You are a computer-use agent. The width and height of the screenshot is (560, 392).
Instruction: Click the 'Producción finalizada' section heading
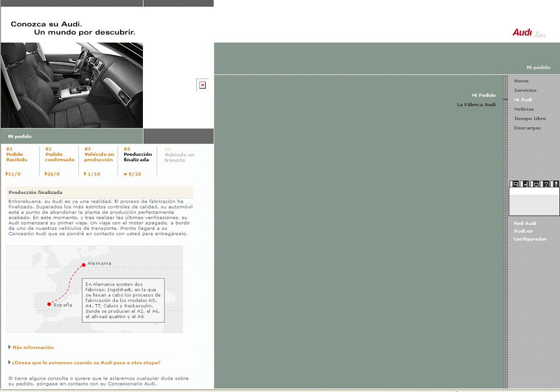point(35,192)
